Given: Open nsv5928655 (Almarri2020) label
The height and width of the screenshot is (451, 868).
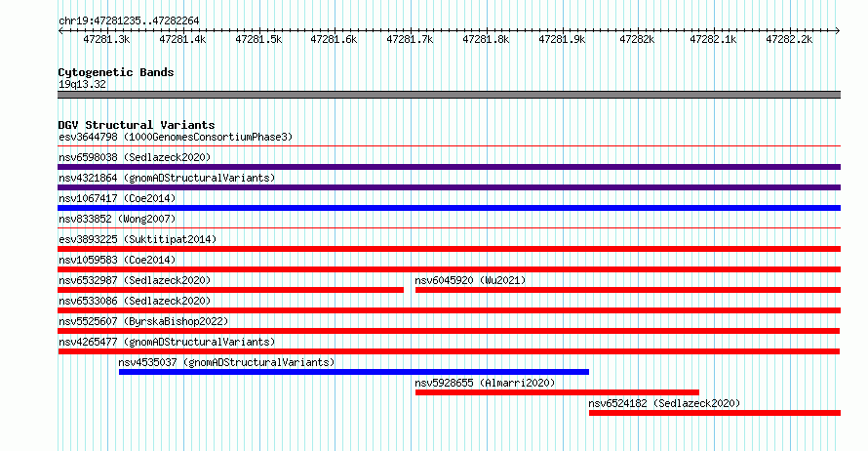Looking at the screenshot, I should [485, 383].
